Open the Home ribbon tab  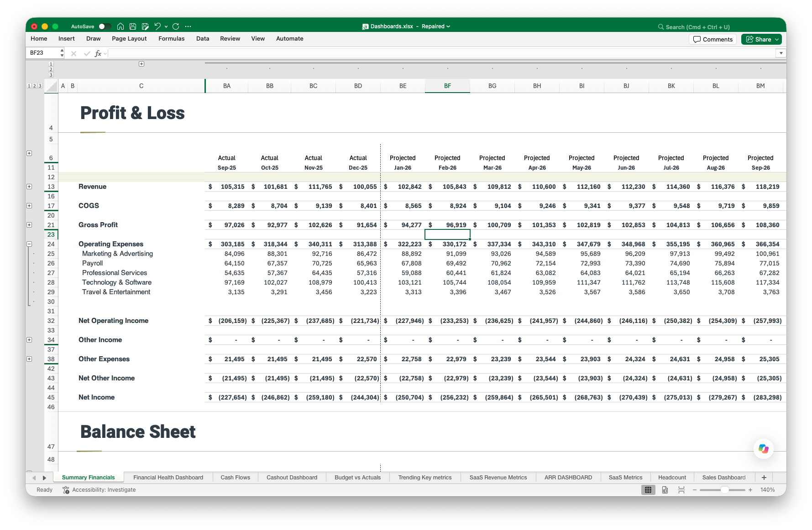tap(39, 39)
